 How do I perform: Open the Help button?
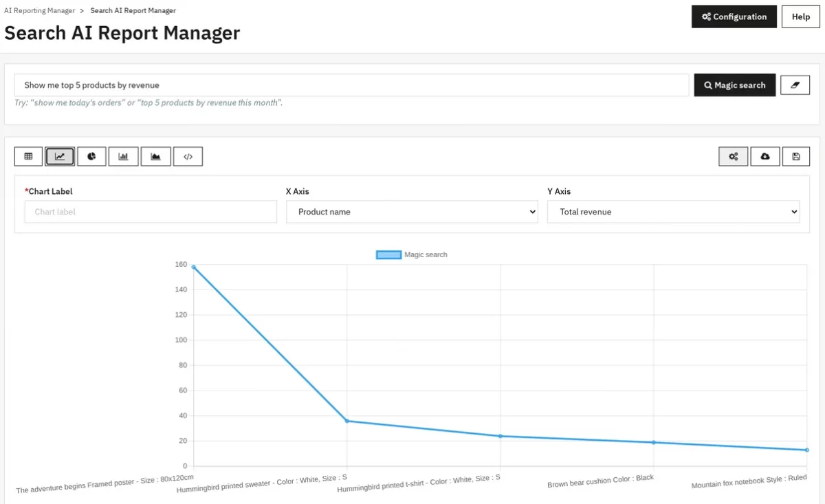pos(801,17)
